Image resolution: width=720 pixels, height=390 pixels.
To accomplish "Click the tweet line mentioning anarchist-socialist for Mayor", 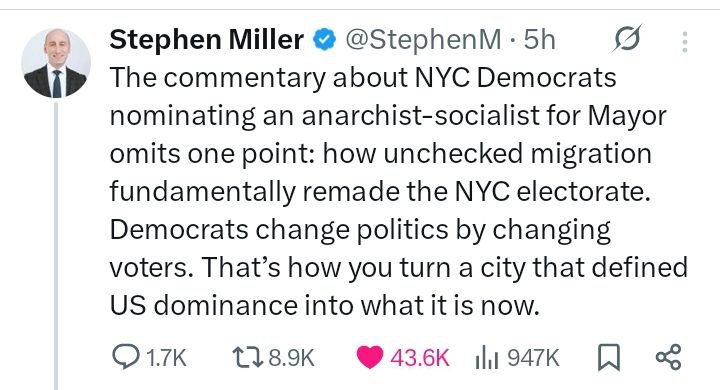I will tap(388, 115).
